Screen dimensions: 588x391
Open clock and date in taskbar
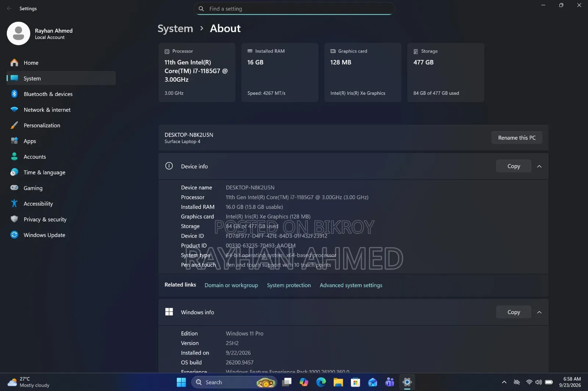(570, 382)
